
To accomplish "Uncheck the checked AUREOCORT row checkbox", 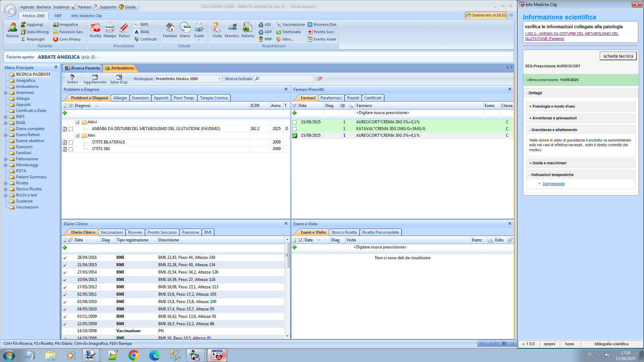I will tap(294, 136).
